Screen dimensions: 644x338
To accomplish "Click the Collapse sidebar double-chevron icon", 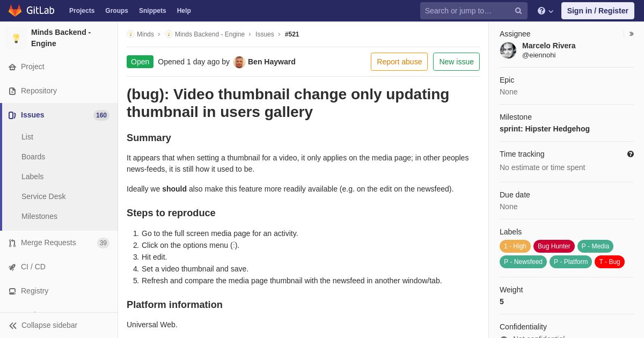I will pyautogui.click(x=13, y=326).
